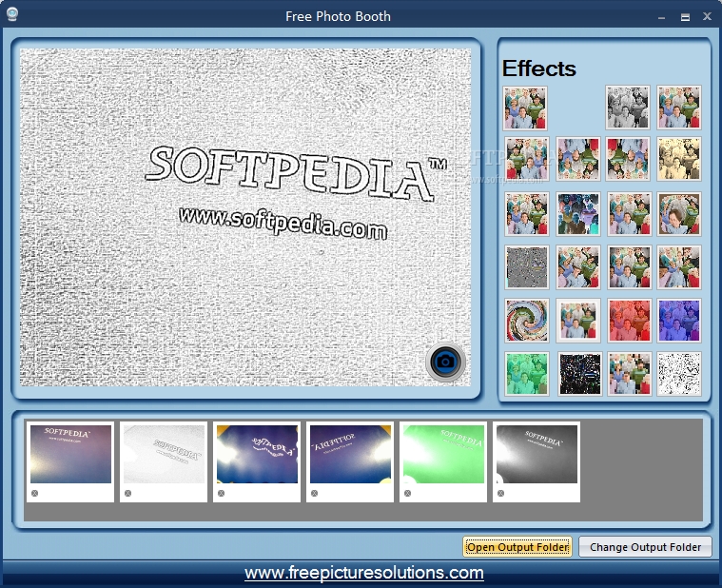Image resolution: width=722 pixels, height=588 pixels.
Task: Delete the wavy blue Softpedia photo
Action: pos(221,493)
